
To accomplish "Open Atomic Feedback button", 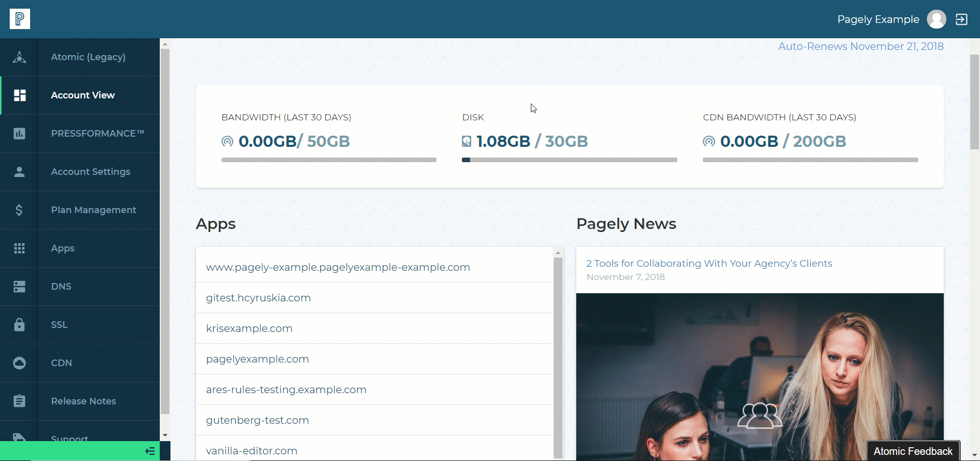I will tap(913, 451).
